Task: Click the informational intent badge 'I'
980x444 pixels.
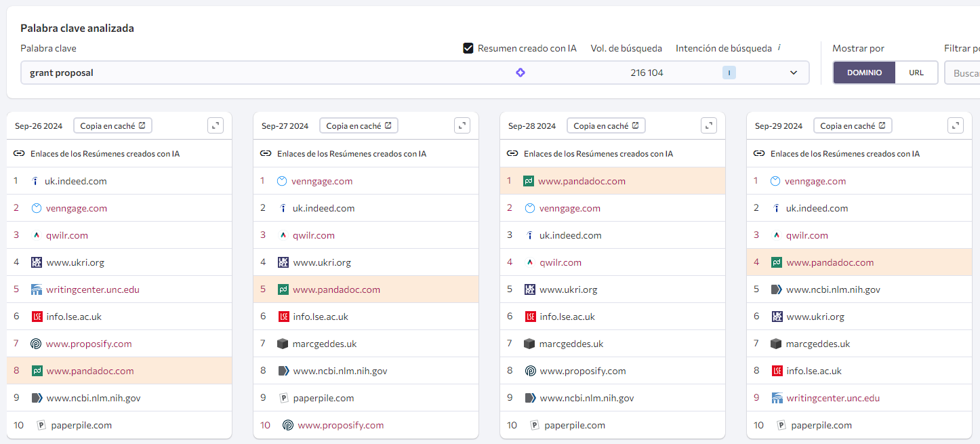Action: (x=729, y=73)
